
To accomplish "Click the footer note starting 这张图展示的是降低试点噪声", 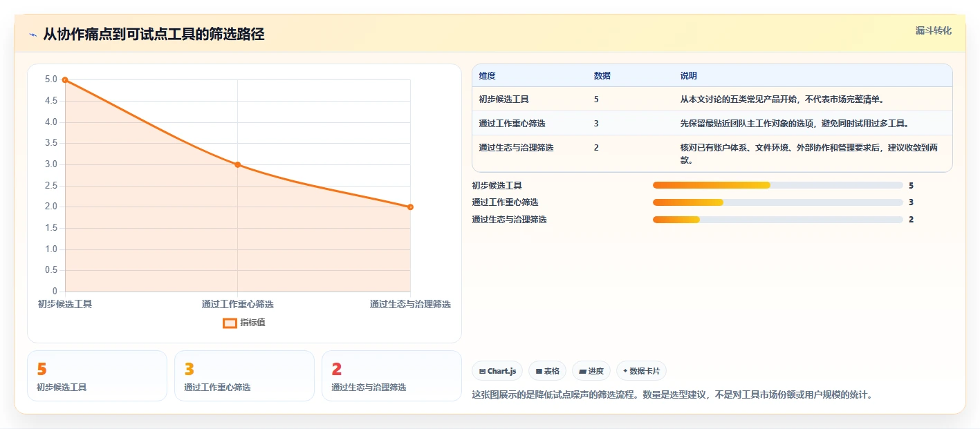I will [672, 395].
